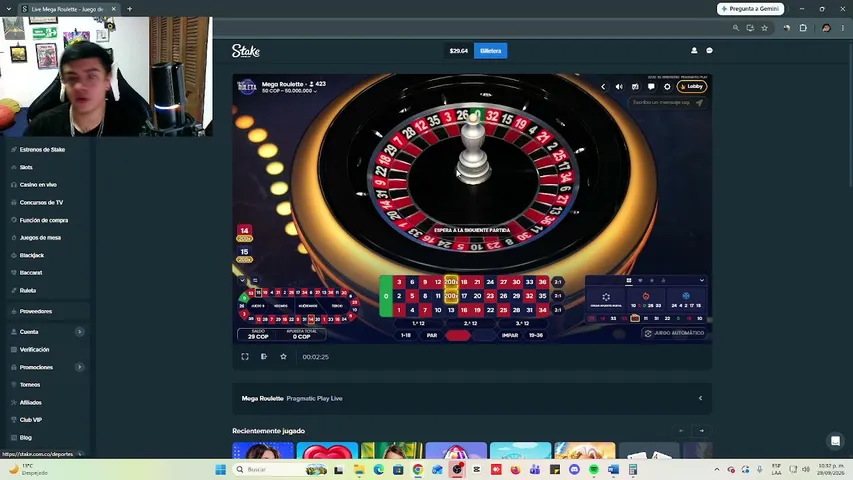Bet on PAR (even)
The height and width of the screenshot is (480, 853).
tap(432, 335)
